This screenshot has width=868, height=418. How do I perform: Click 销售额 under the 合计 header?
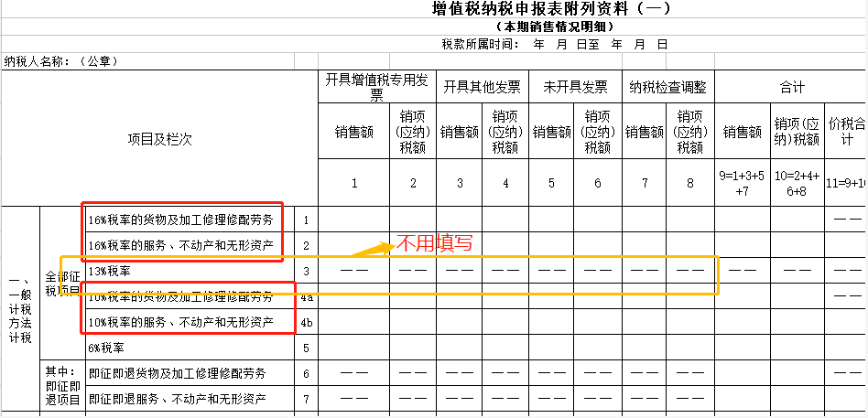743,132
